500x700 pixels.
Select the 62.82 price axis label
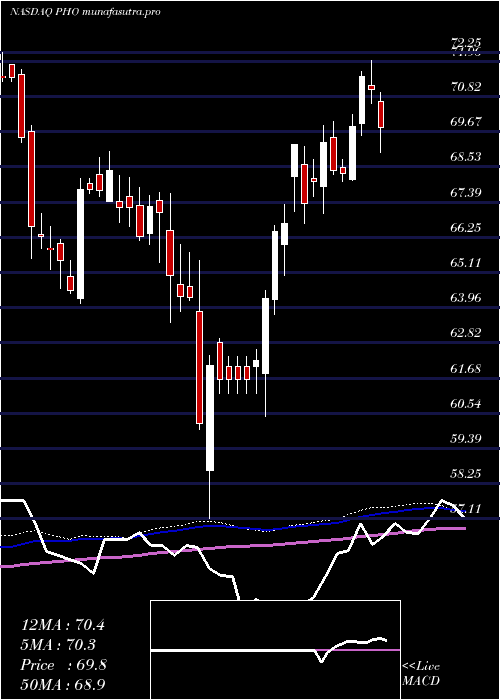pyautogui.click(x=466, y=333)
